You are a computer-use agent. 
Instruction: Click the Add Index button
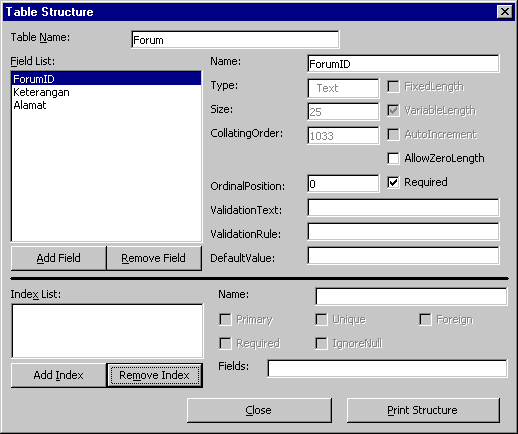click(x=59, y=375)
